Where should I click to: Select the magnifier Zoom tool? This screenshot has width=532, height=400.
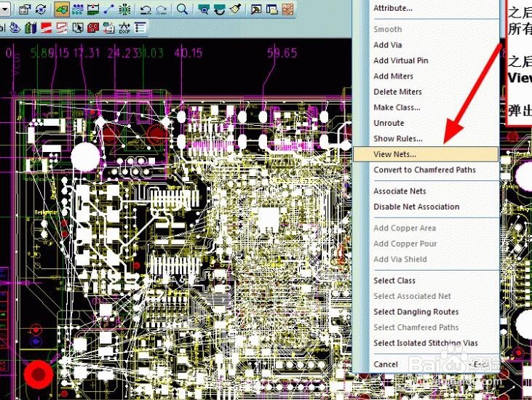tap(183, 9)
